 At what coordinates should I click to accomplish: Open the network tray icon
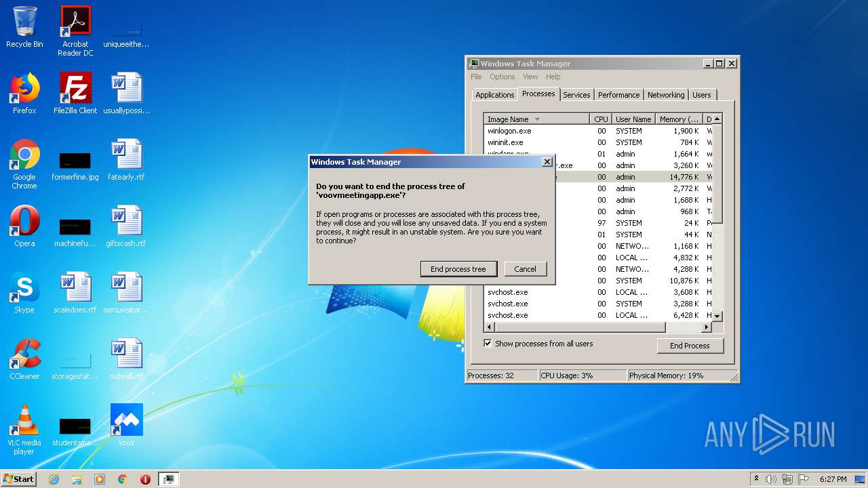787,479
